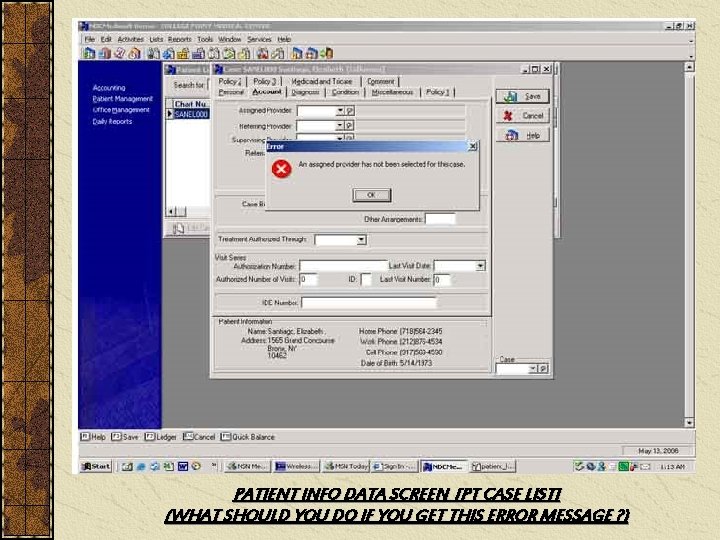Click the Help button in the Case window
The image size is (720, 540).
(523, 135)
